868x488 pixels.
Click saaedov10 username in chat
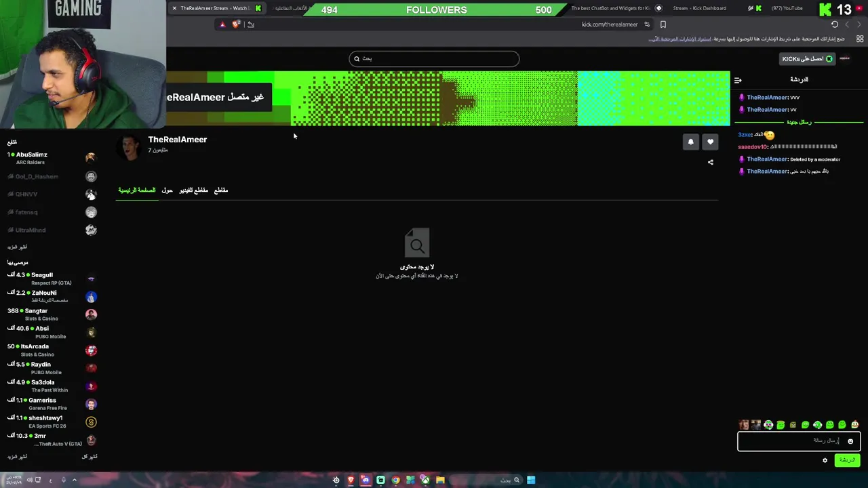[x=753, y=147]
